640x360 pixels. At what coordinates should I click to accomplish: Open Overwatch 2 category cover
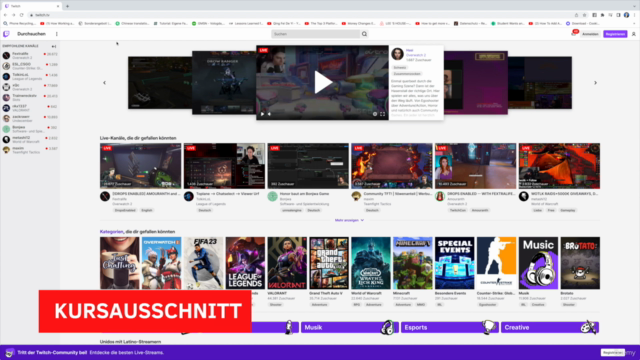[x=161, y=263]
